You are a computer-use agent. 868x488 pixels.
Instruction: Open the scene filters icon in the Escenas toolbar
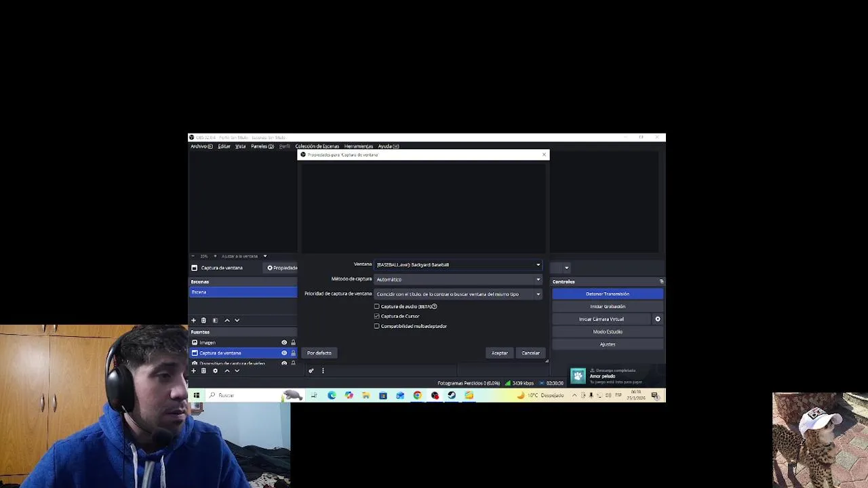pyautogui.click(x=215, y=320)
